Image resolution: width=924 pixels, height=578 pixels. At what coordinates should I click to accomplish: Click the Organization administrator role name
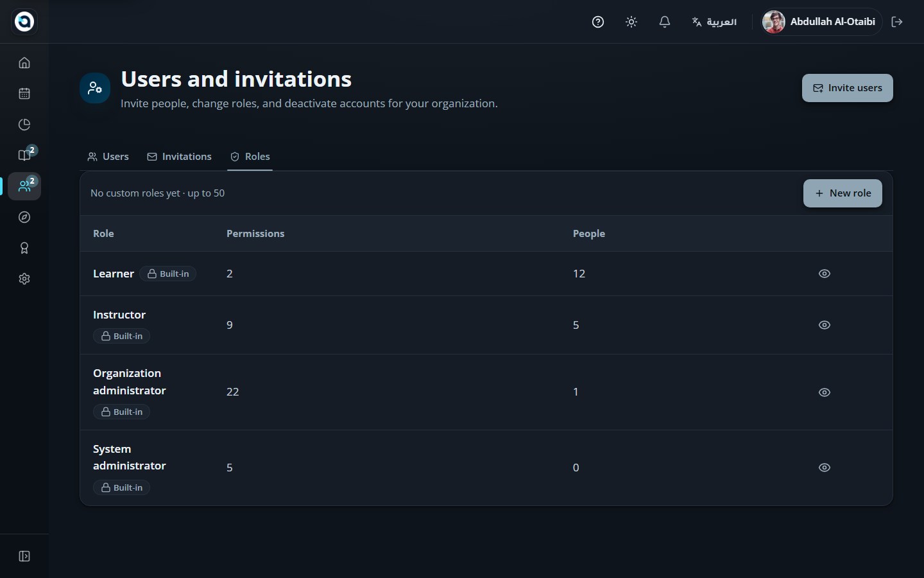(x=130, y=382)
